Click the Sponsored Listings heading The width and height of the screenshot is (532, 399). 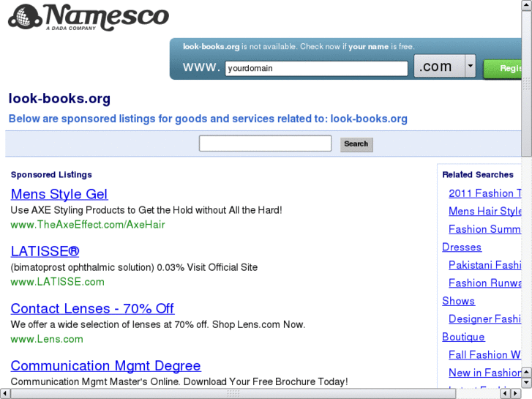coord(51,174)
